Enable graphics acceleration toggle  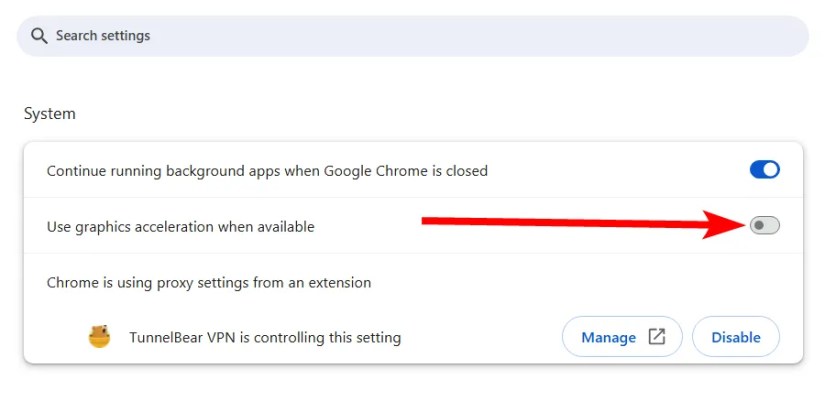click(764, 226)
